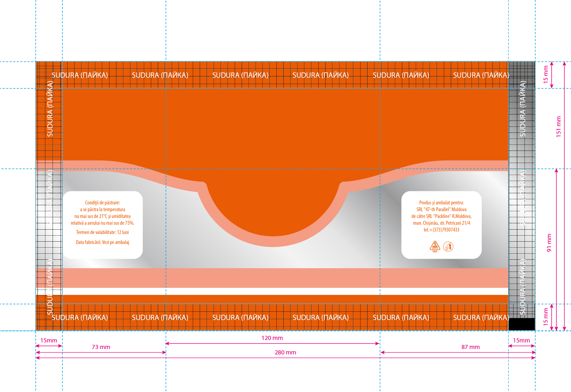Select the black photo-mark rectangle

pyautogui.click(x=522, y=324)
